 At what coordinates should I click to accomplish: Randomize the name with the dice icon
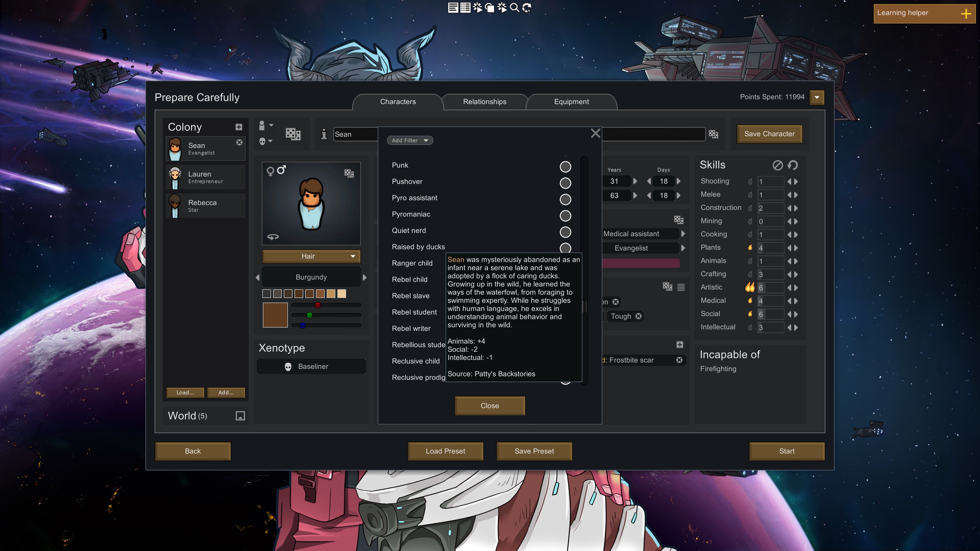tap(713, 134)
